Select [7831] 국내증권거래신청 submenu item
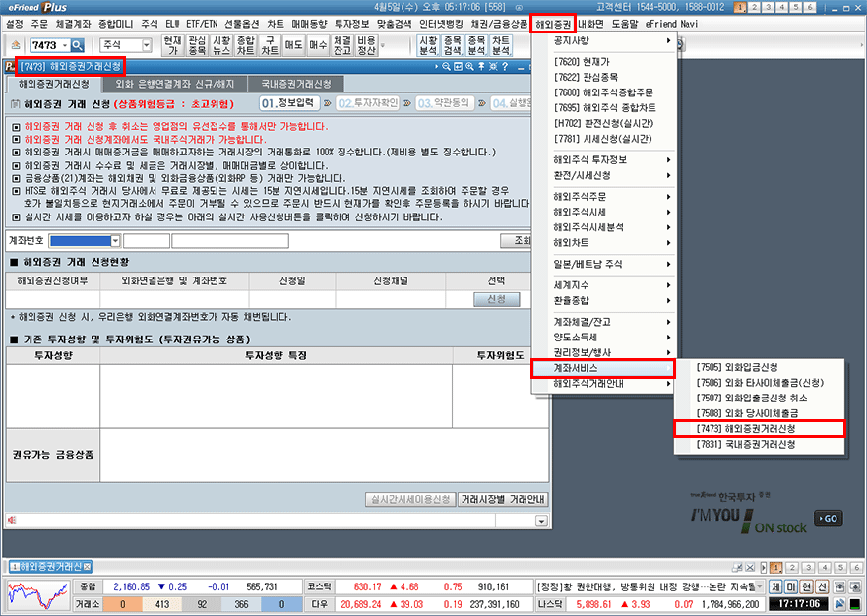The image size is (867, 616). (759, 444)
